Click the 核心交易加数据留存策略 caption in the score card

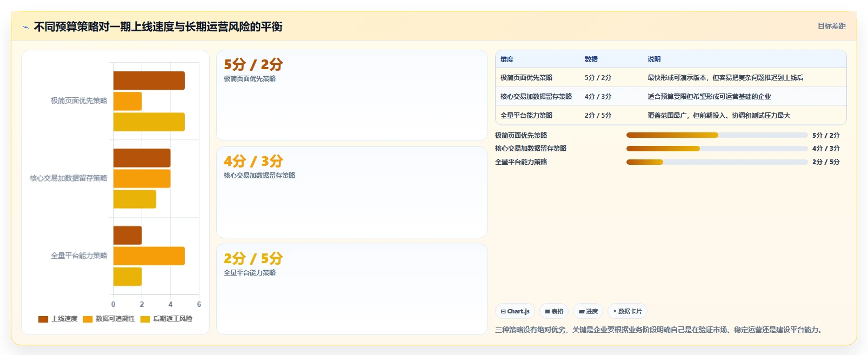pos(259,175)
